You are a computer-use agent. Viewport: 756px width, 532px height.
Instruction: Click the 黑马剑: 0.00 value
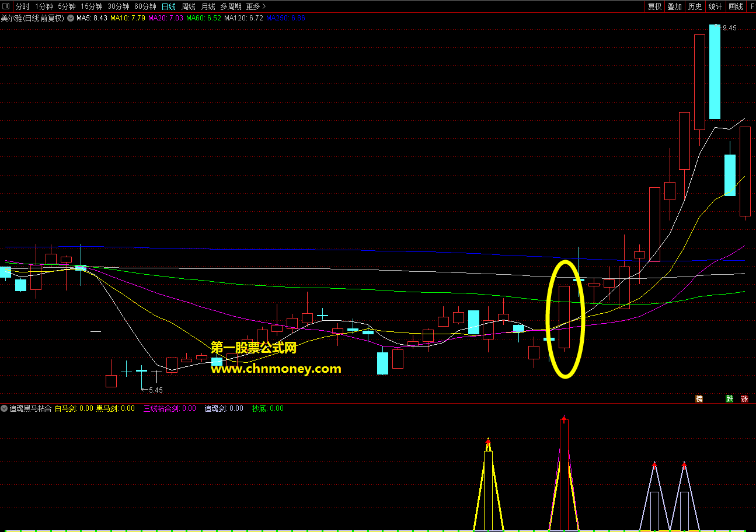click(116, 408)
